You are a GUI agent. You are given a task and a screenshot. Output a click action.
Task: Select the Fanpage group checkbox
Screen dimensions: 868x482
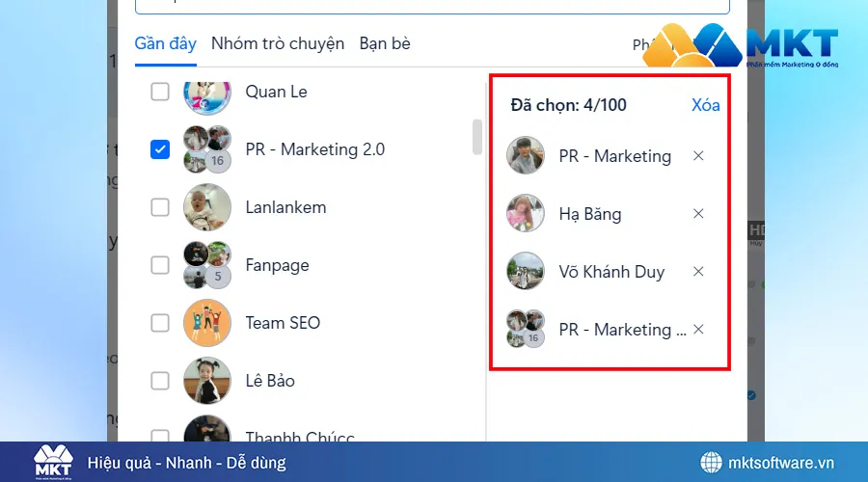(x=160, y=265)
